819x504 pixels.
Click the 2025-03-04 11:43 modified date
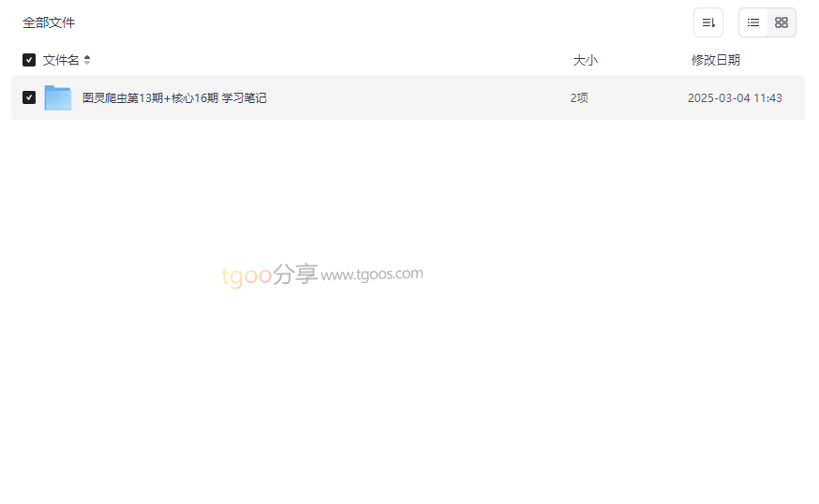click(735, 97)
